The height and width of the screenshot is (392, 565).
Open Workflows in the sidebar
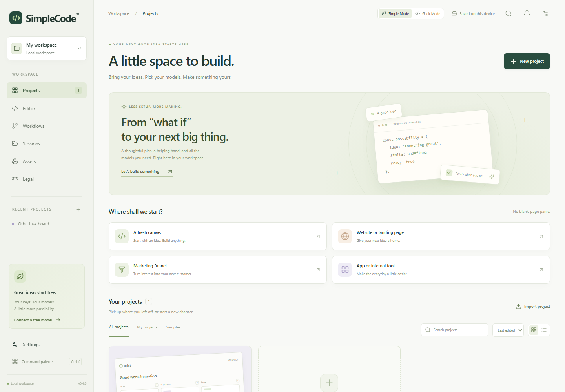tap(47, 126)
